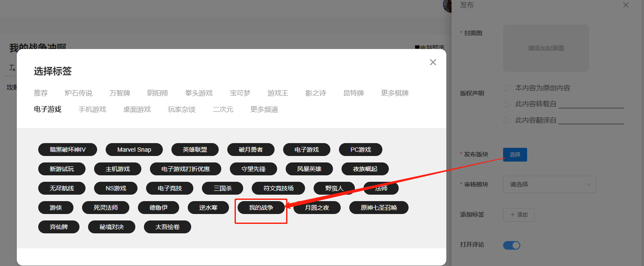Open the 桌面游戏 tab

point(137,110)
